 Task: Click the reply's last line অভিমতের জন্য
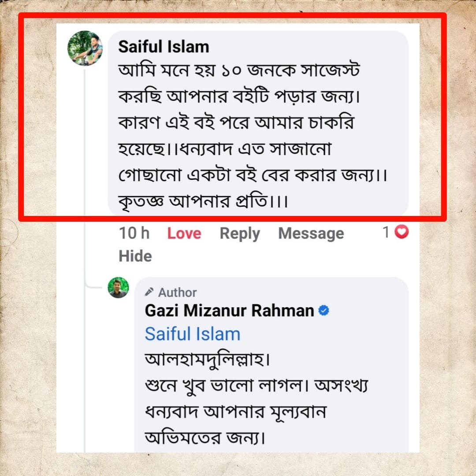click(x=205, y=439)
